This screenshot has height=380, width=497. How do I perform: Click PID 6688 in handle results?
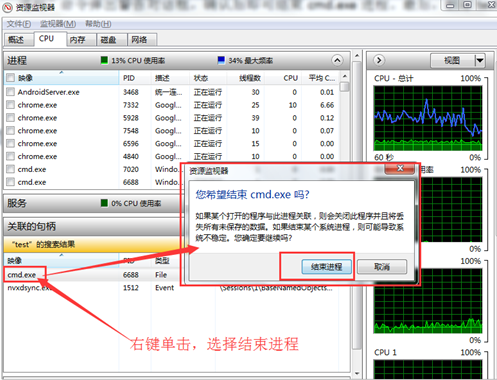click(131, 275)
